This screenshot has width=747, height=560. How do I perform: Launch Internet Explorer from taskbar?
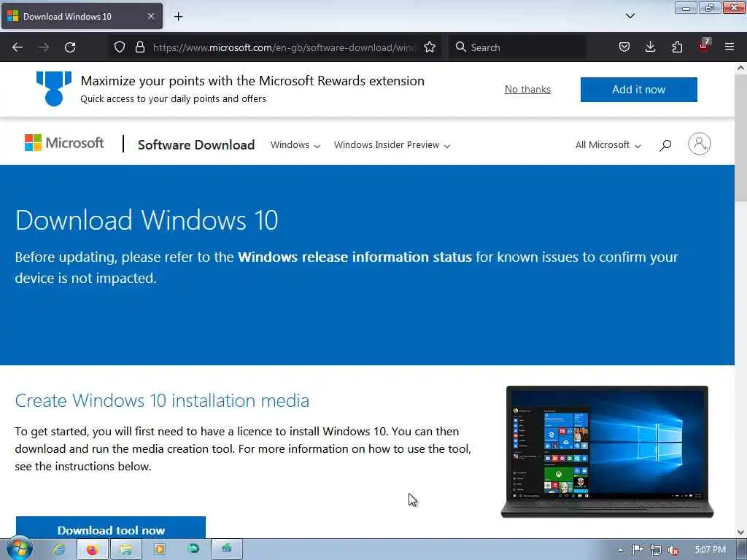click(59, 550)
